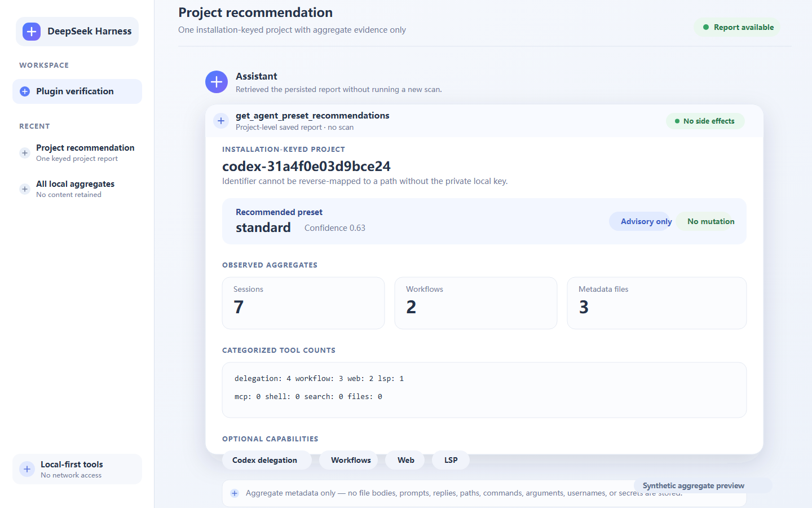Click the tool counts line starting with mcp
Image resolution: width=812 pixels, height=508 pixels.
pos(308,397)
